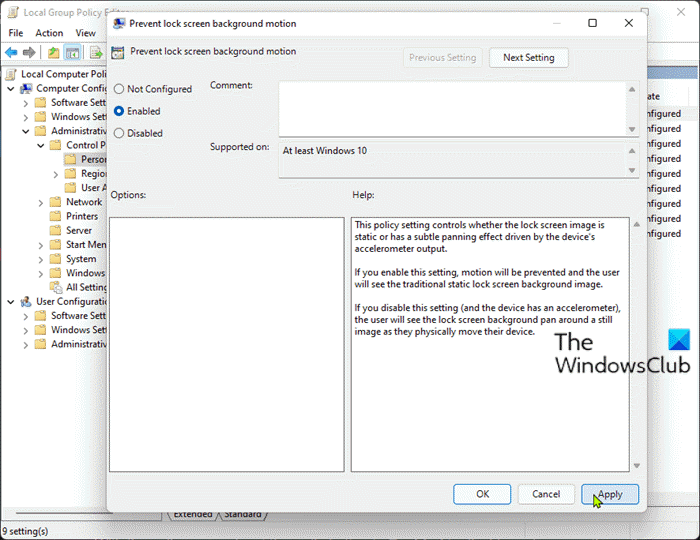The height and width of the screenshot is (540, 700).
Task: Click the Previous Setting button
Action: [442, 58]
